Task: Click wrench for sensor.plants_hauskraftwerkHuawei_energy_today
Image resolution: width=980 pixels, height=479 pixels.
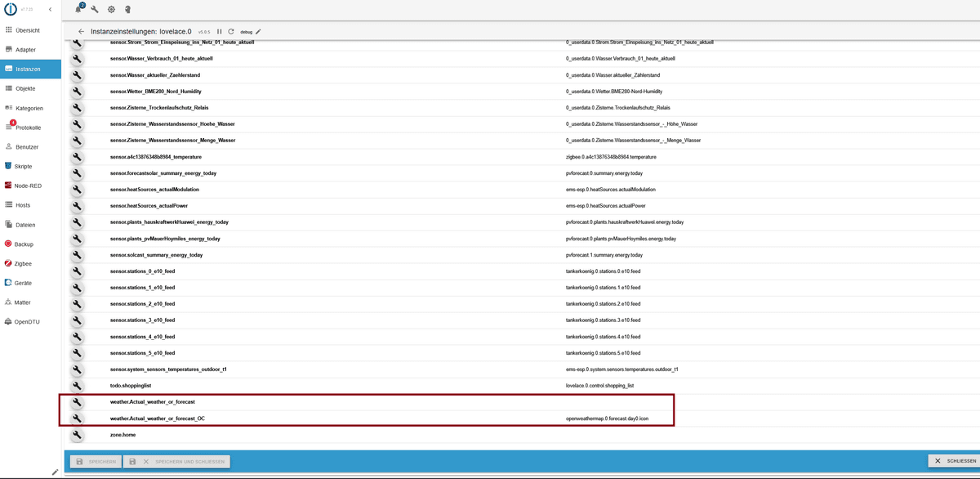Action: click(76, 222)
